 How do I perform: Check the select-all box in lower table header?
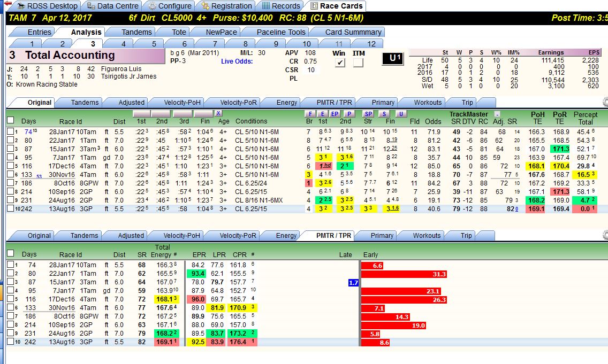point(11,253)
